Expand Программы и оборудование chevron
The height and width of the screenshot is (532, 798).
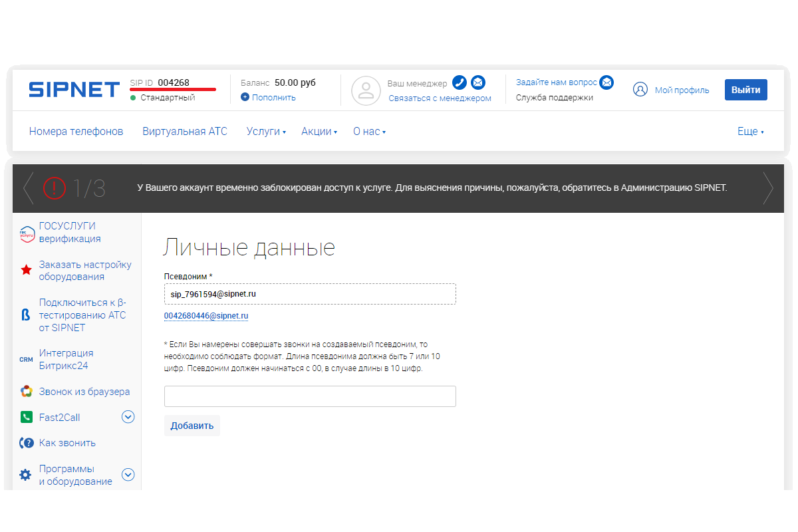click(128, 475)
